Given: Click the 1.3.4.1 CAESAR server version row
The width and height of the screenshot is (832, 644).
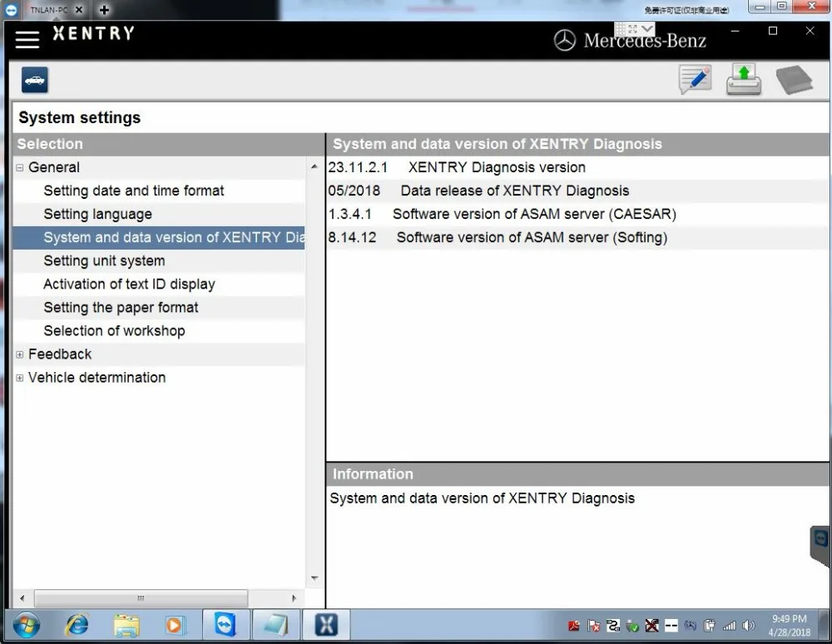Looking at the screenshot, I should [577, 215].
